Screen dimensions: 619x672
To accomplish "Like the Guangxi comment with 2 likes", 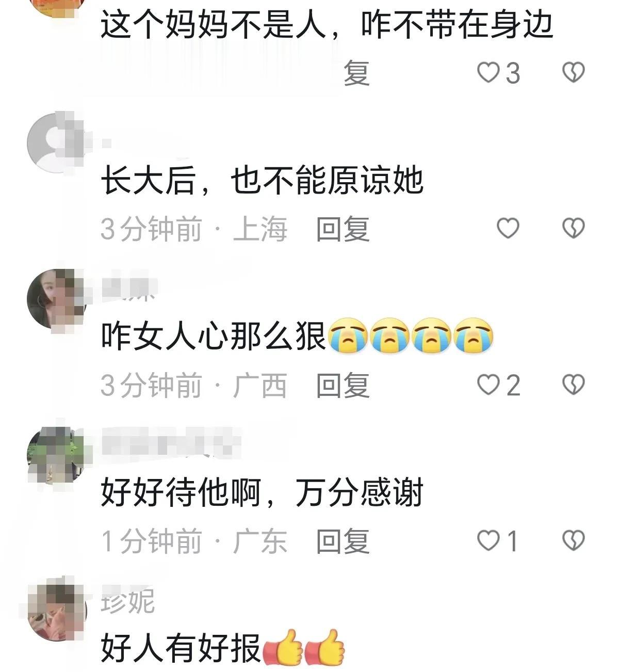I will [x=498, y=385].
